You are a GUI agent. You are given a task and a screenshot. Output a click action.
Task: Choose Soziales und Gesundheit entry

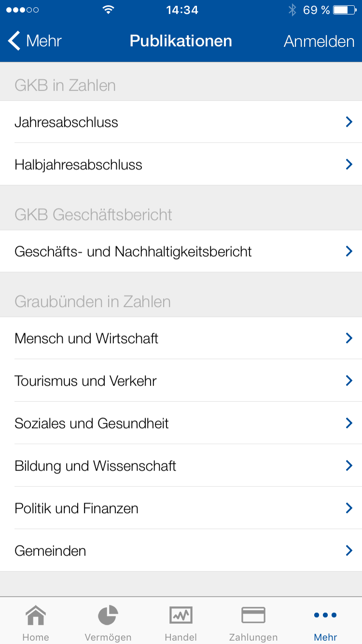(x=92, y=423)
